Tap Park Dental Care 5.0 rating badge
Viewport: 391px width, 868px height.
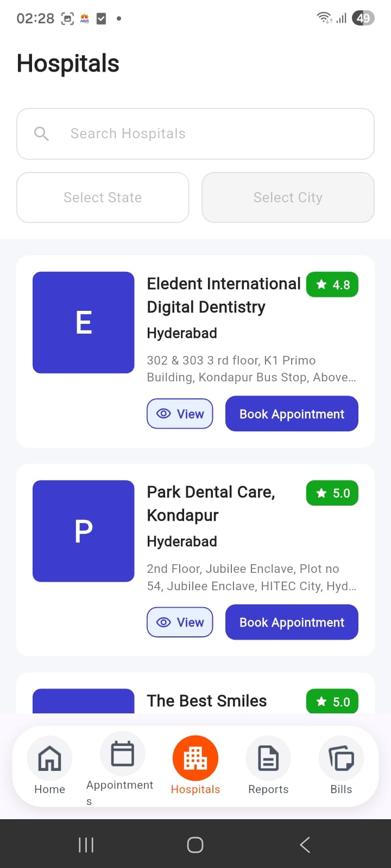332,493
